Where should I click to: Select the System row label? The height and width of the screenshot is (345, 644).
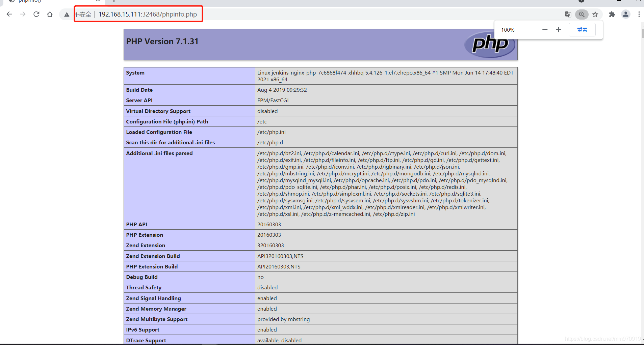[135, 73]
